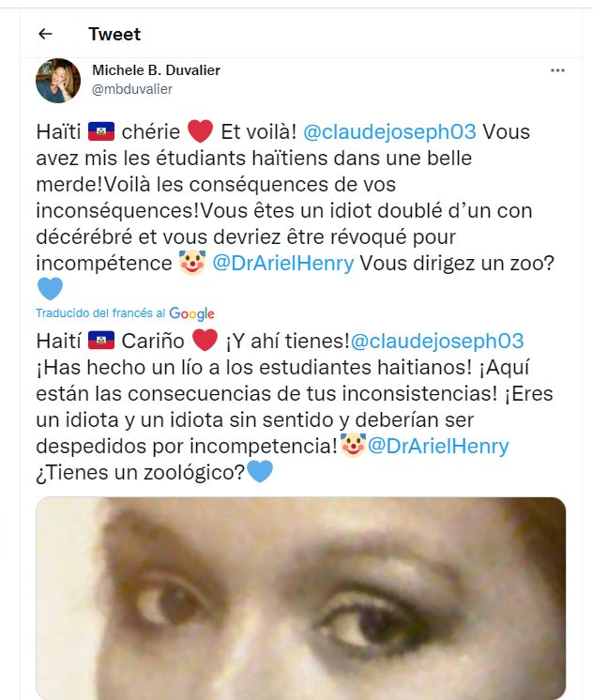Open the three-dot more options menu
The width and height of the screenshot is (593, 700).
(x=557, y=70)
